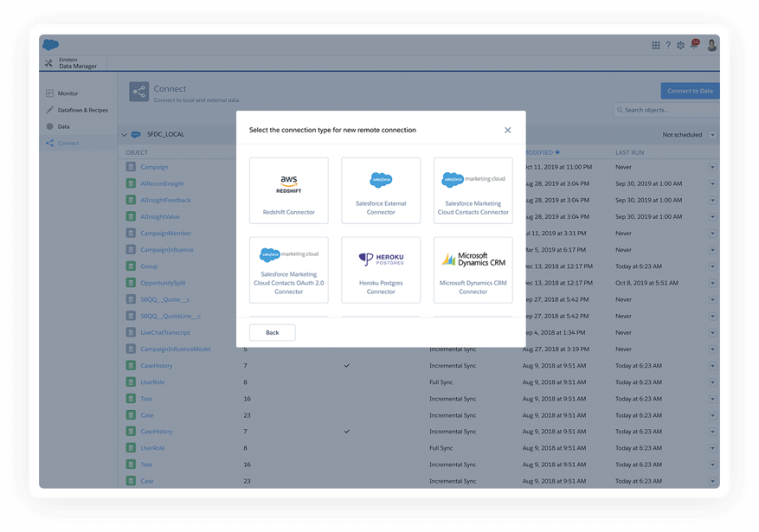Image resolution: width=759 pixels, height=532 pixels.
Task: Collapse the SFDC_LOCAL connection group
Action: point(125,135)
